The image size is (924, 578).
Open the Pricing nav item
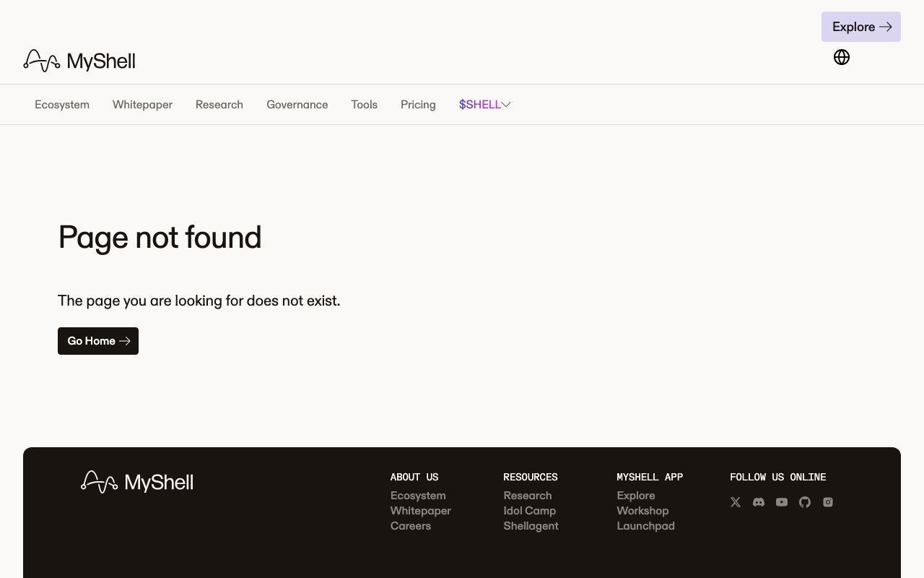418,105
